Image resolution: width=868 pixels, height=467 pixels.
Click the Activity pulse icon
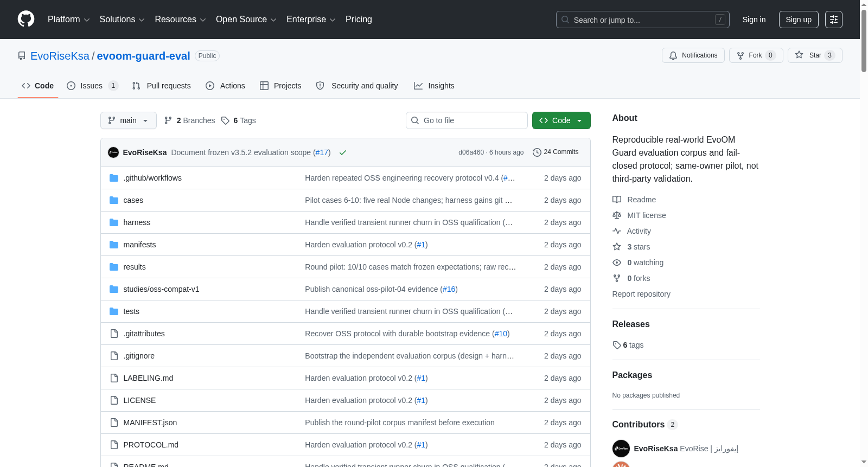617,231
